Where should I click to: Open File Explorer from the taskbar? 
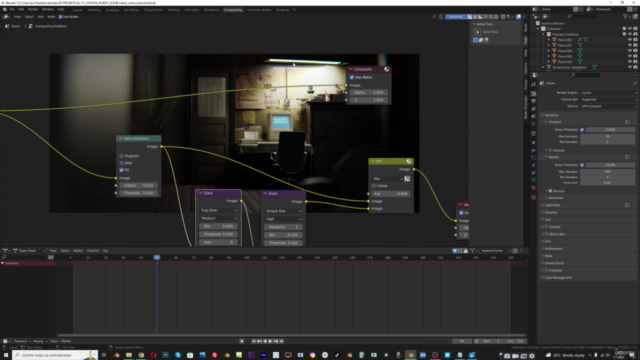[129, 355]
